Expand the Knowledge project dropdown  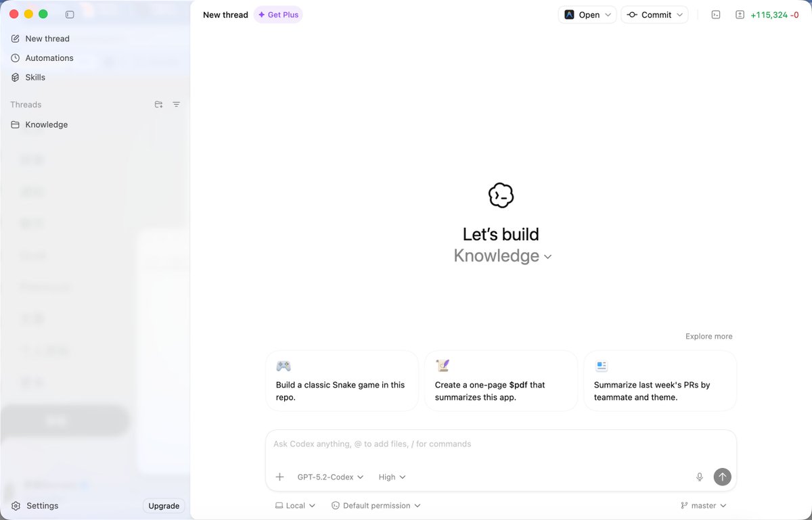[502, 256]
